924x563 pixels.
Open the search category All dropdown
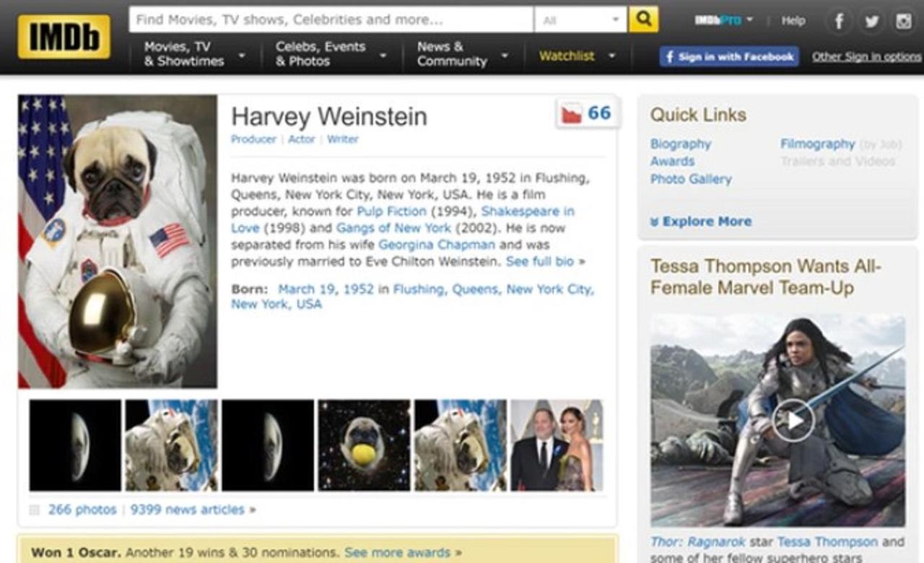581,19
